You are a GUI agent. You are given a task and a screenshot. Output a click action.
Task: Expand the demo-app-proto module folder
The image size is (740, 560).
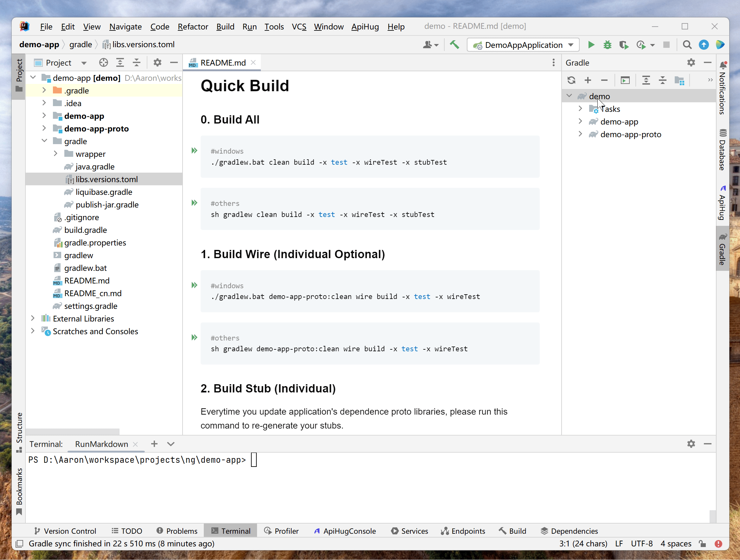tap(44, 128)
